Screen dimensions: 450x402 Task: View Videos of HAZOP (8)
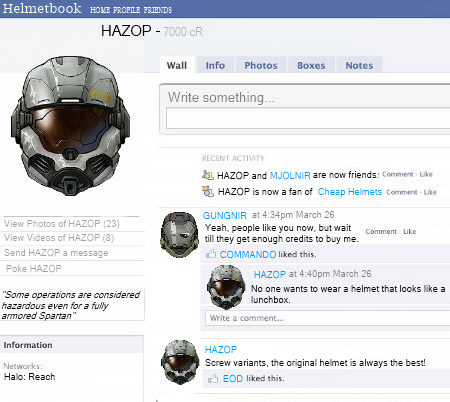click(x=59, y=238)
